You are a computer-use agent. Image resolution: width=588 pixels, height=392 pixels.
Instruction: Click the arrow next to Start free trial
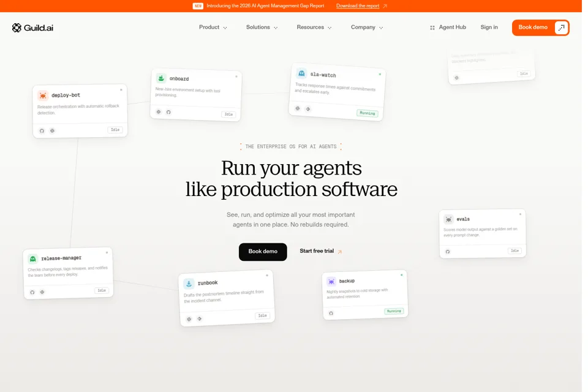340,252
